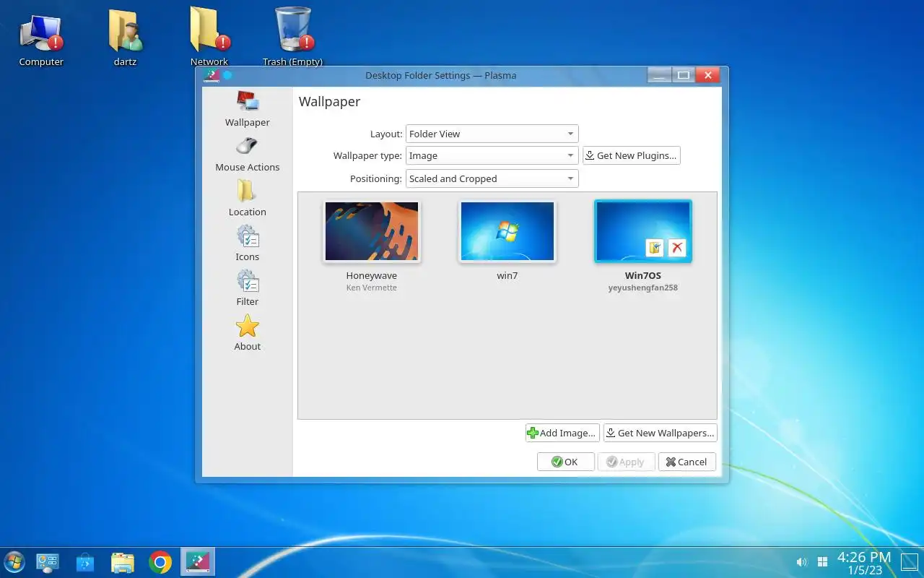Click the grid tray icon beside the clock
Viewport: 924px width, 578px height.
tap(822, 562)
